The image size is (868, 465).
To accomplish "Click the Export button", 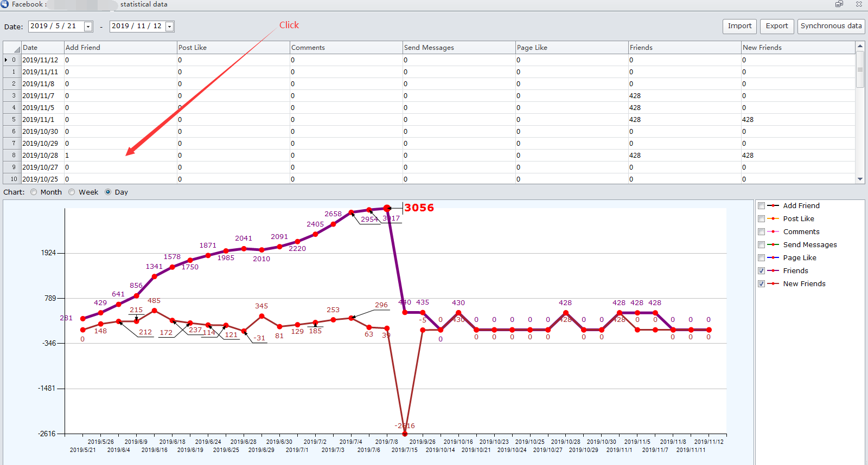I will pos(777,26).
